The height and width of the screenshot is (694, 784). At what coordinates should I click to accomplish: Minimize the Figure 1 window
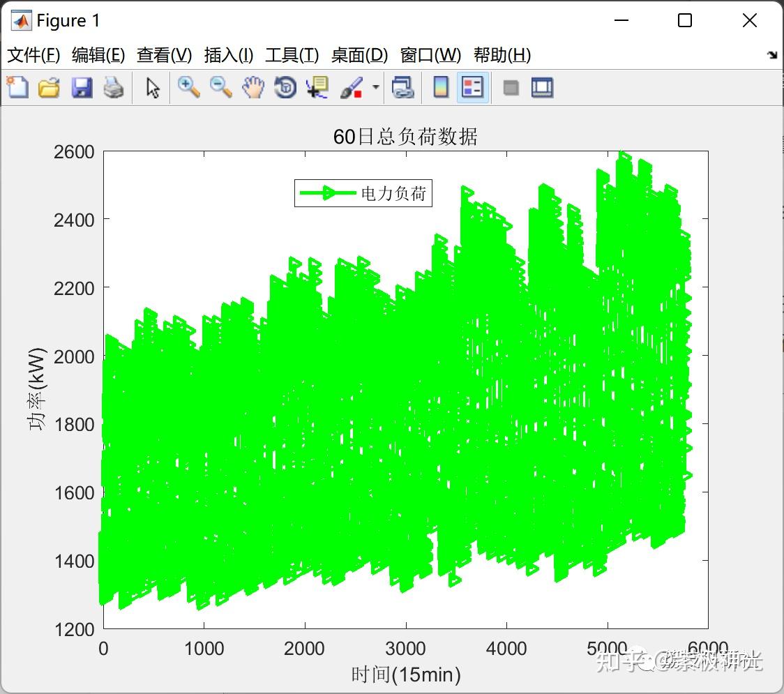tap(621, 20)
